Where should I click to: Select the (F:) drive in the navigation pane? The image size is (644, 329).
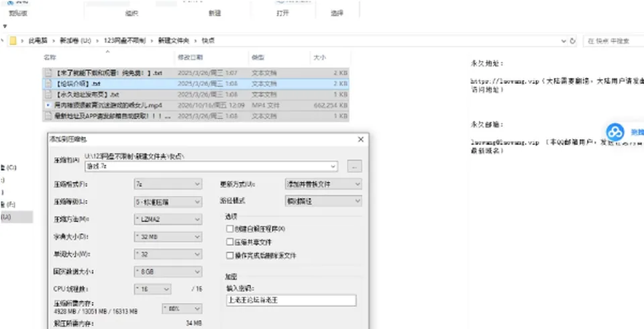click(x=8, y=204)
